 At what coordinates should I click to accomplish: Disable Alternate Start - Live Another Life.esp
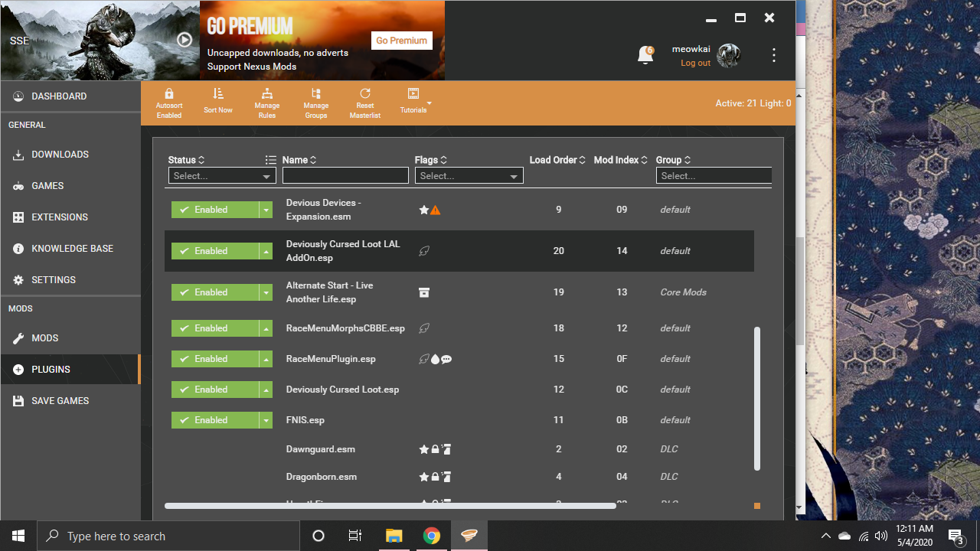point(215,292)
